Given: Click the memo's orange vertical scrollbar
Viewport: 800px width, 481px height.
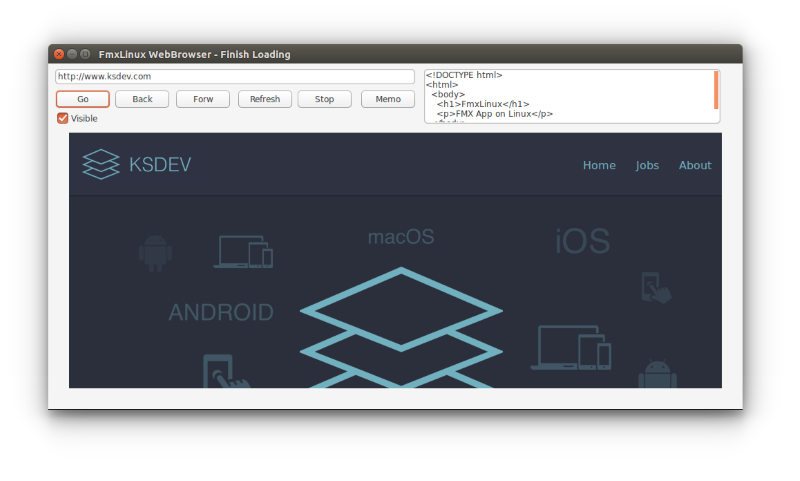Looking at the screenshot, I should point(716,90).
